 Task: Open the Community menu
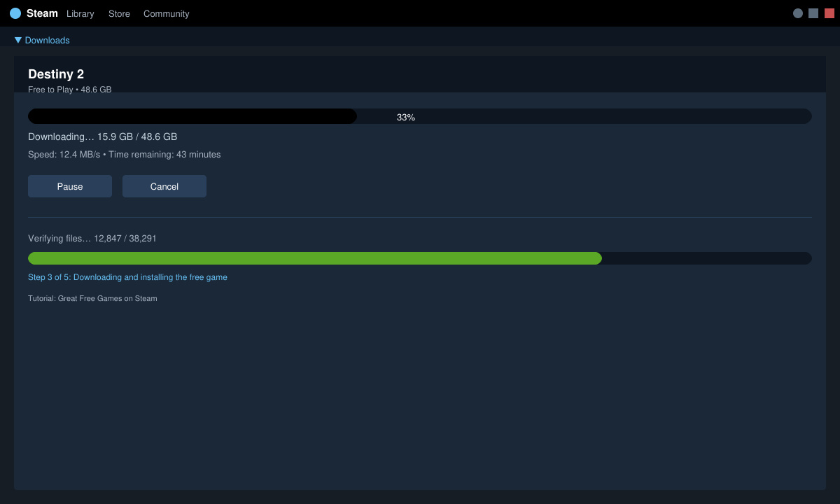(166, 13)
